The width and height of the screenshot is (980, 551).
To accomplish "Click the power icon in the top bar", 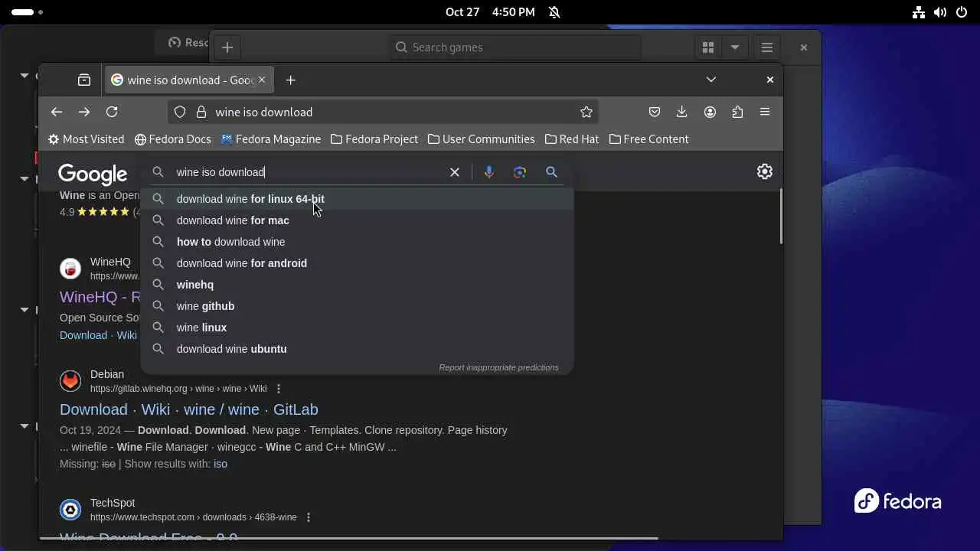I will coord(962,12).
